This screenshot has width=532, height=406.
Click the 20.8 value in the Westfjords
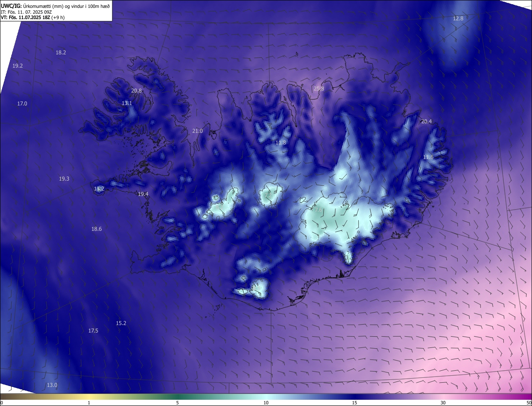pos(136,90)
